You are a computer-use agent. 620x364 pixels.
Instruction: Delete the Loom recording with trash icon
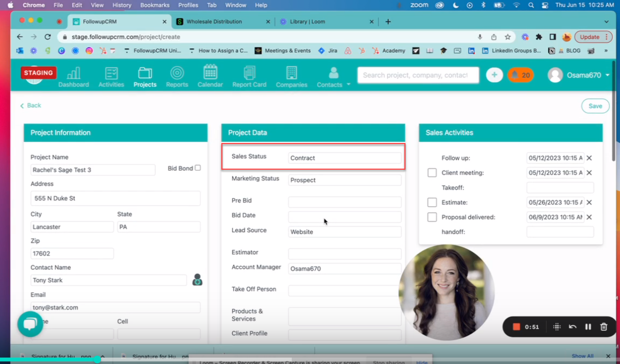point(604,327)
